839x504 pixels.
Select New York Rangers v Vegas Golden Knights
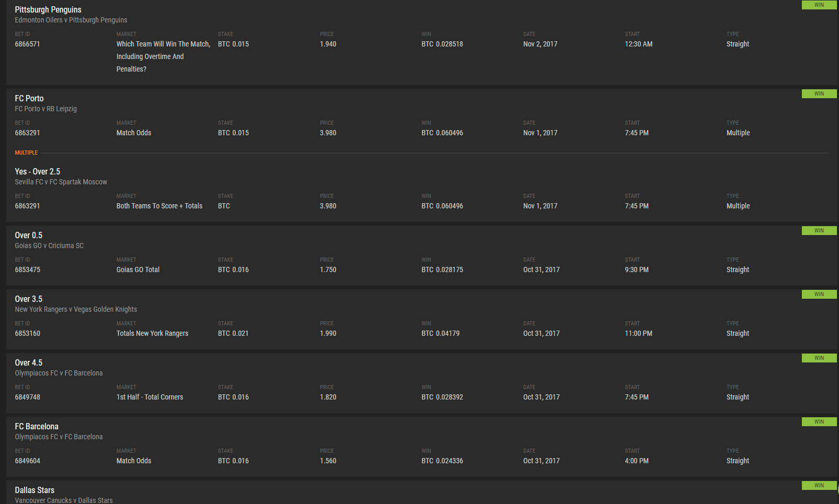[x=76, y=309]
